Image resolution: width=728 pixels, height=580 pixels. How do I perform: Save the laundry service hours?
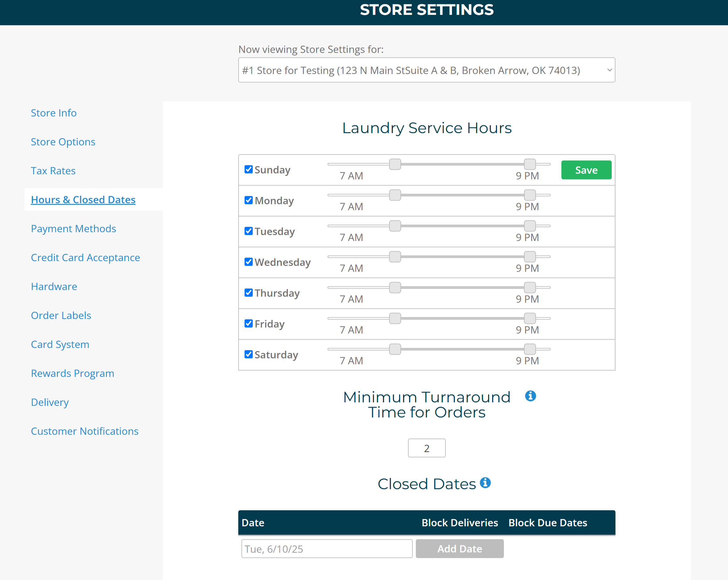point(586,170)
